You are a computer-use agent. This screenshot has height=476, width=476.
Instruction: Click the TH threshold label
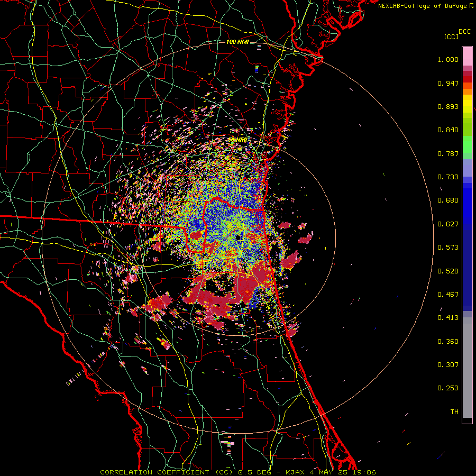point(454,412)
